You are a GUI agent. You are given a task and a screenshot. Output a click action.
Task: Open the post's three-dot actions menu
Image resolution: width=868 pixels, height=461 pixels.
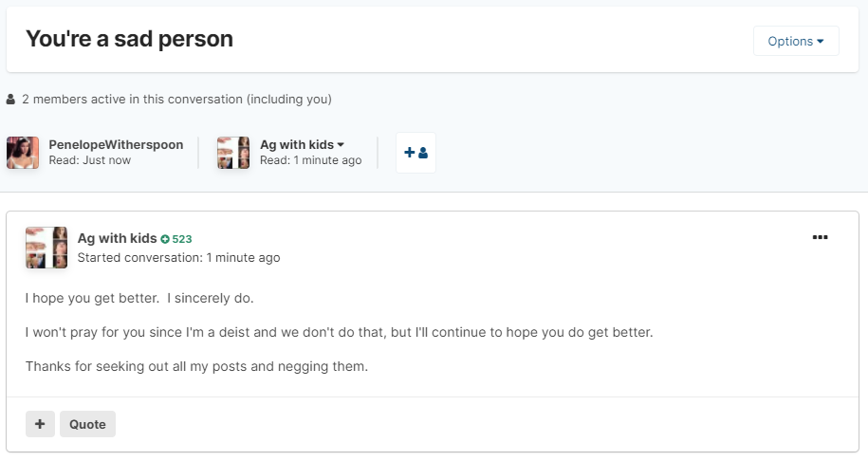tap(821, 237)
